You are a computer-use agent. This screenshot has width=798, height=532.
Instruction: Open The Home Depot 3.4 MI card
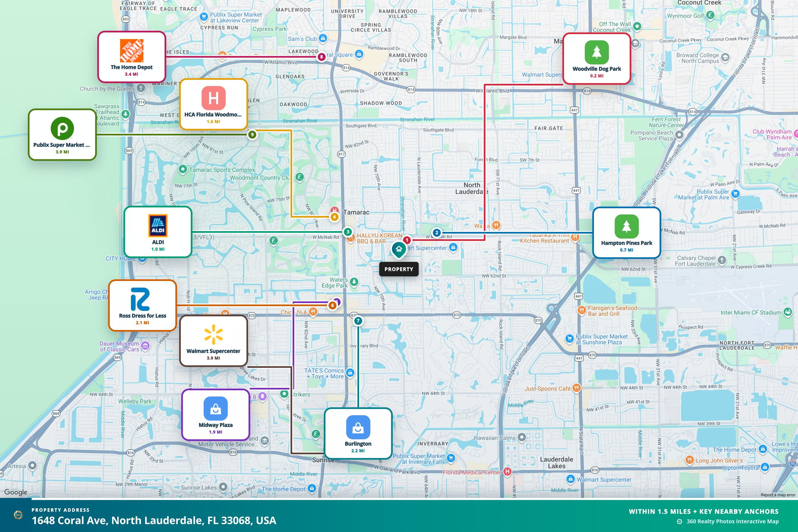pyautogui.click(x=132, y=57)
